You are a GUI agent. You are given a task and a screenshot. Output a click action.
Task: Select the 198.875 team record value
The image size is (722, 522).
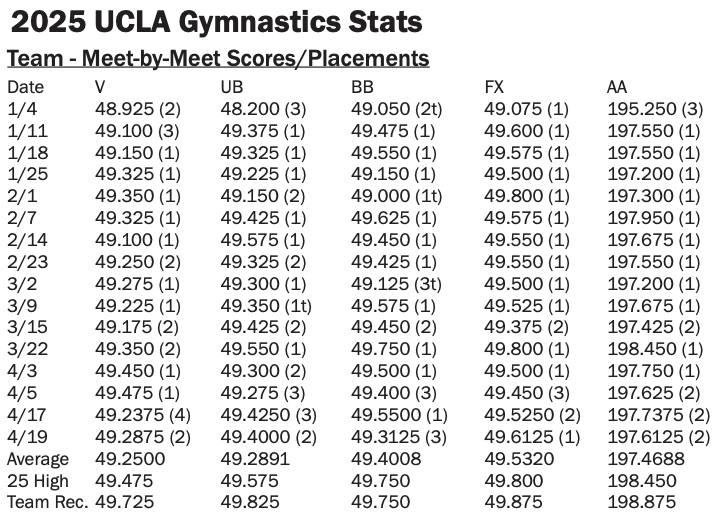tap(639, 501)
